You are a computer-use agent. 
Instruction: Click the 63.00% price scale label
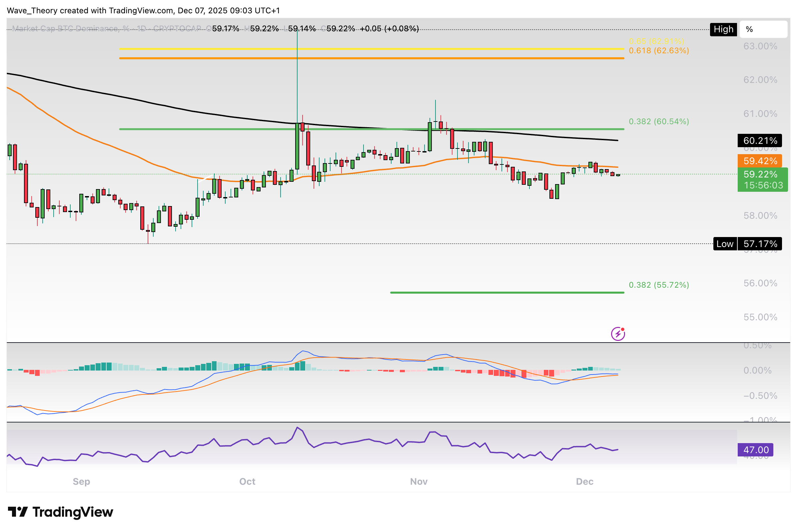(x=760, y=46)
